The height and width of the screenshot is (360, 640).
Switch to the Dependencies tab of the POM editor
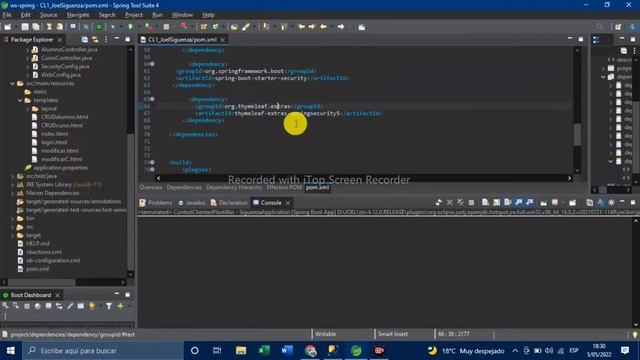coord(184,187)
